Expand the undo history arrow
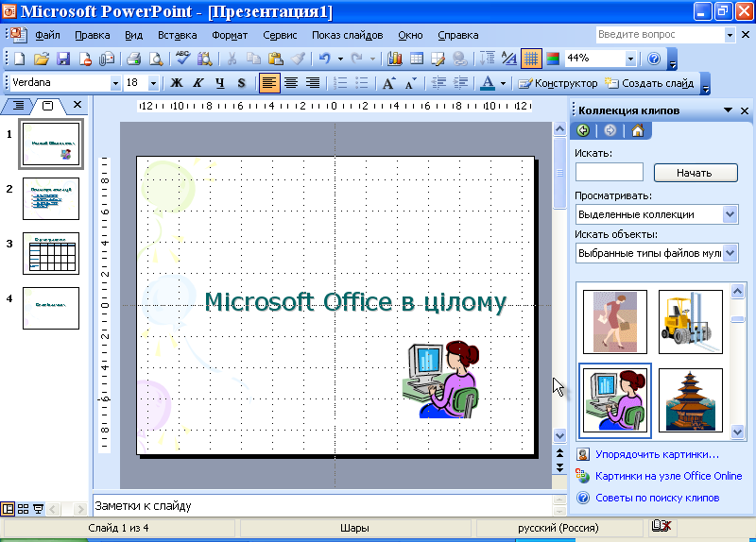Image resolution: width=756 pixels, height=542 pixels. coord(340,59)
